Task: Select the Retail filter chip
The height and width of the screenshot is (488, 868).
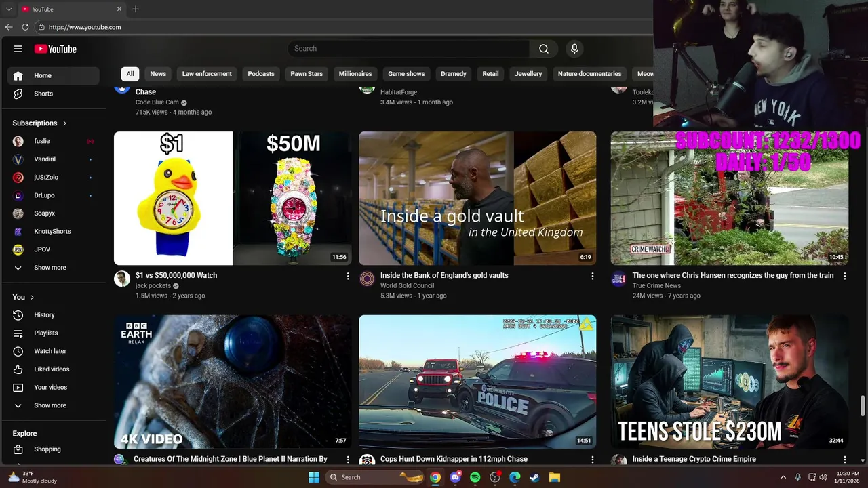Action: (x=490, y=74)
